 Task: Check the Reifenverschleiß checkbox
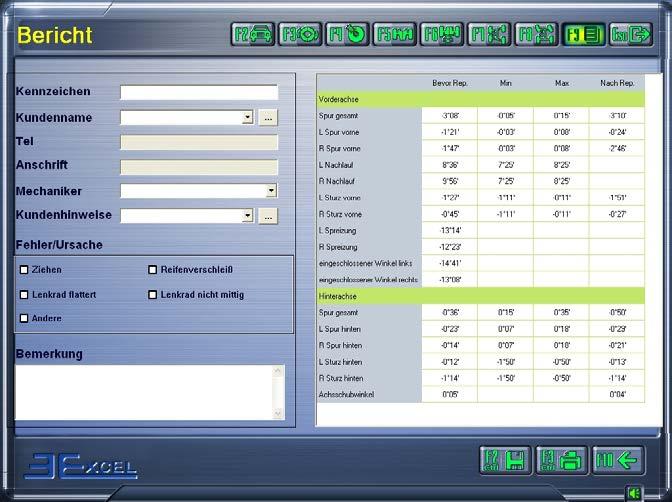(152, 270)
